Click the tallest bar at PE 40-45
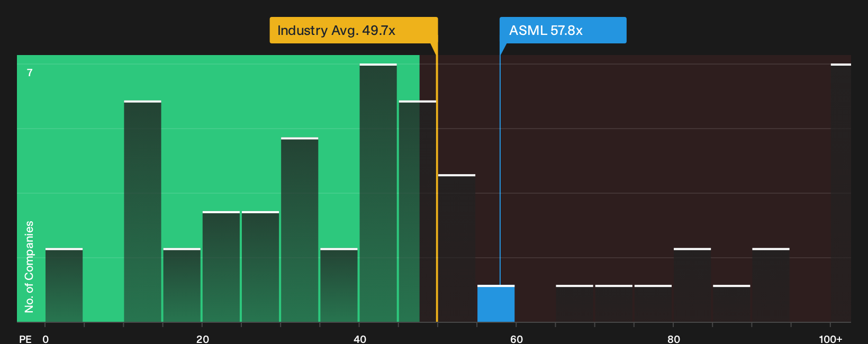This screenshot has width=868, height=344. pos(378,193)
